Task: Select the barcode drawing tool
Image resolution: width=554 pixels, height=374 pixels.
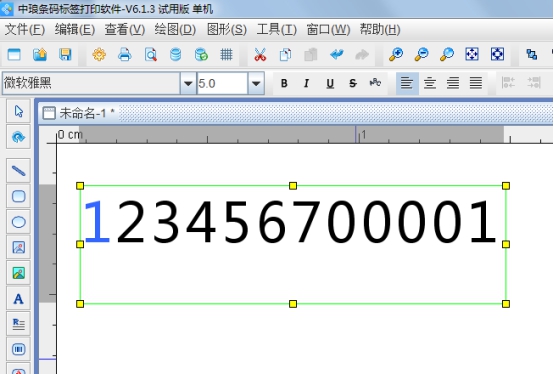Action: 18,349
